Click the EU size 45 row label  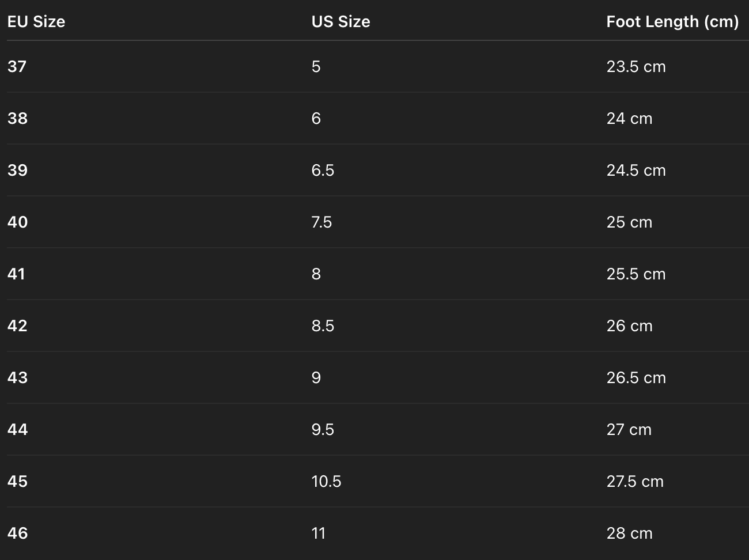click(x=17, y=482)
